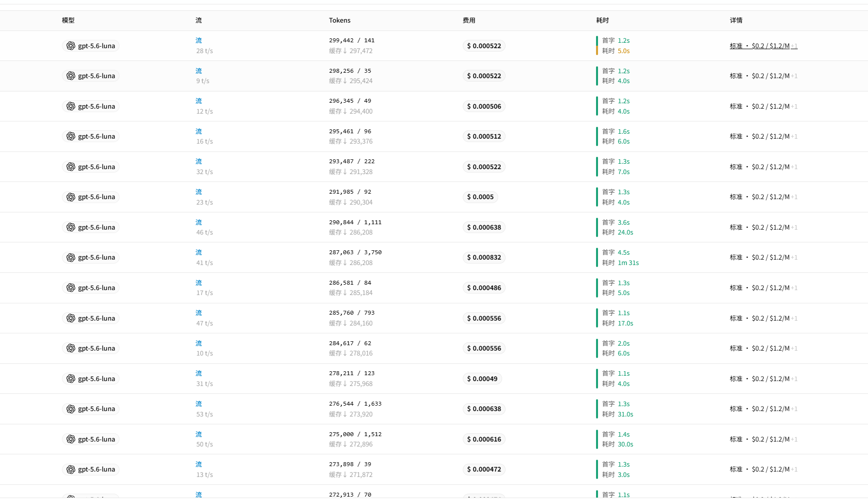Open the pricing detail in the $ 0.000616 row
This screenshot has height=504, width=868.
click(763, 439)
